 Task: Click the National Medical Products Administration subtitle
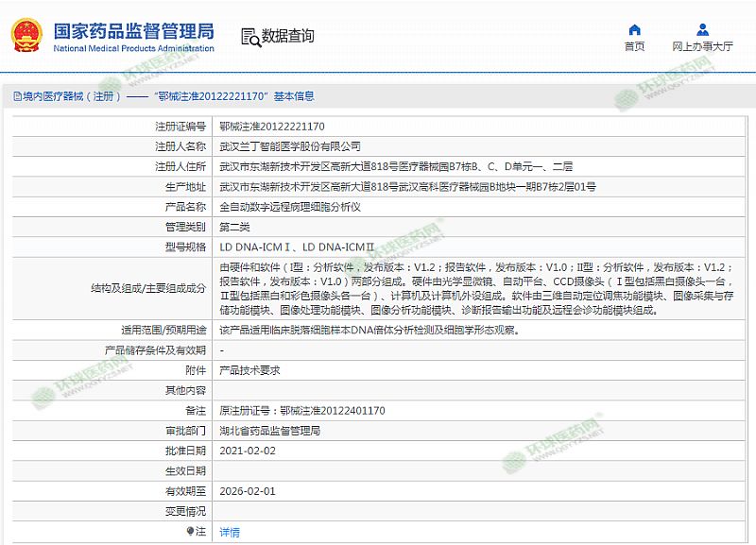(133, 48)
